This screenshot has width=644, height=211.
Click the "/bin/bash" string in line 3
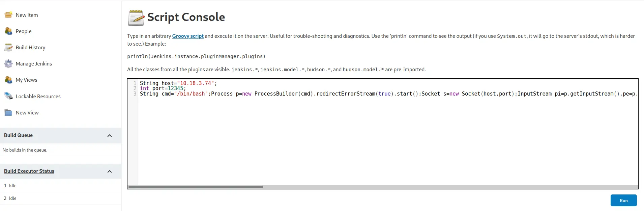click(x=191, y=94)
